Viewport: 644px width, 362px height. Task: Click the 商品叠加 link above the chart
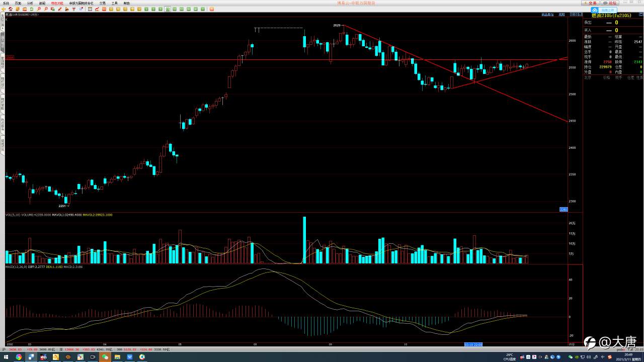(x=547, y=15)
